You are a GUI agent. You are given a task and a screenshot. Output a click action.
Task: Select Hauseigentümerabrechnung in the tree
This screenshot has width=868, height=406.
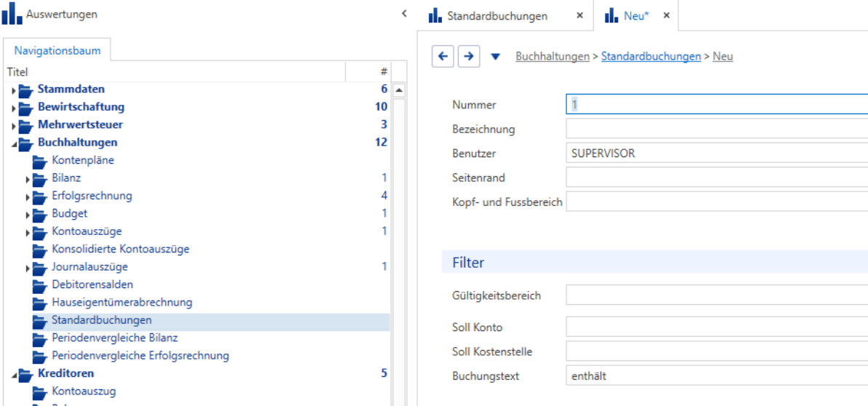(122, 303)
